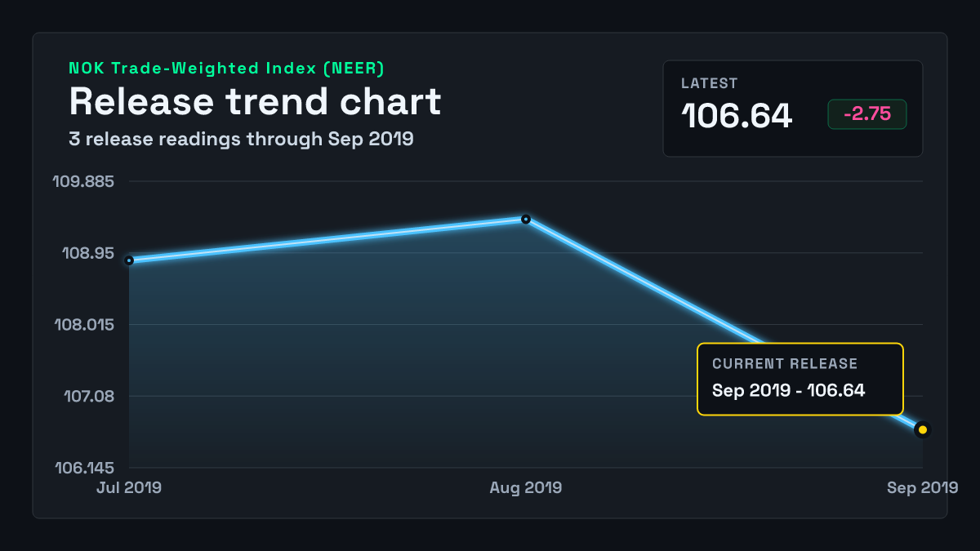Select the Latest 106.64 value

(737, 116)
